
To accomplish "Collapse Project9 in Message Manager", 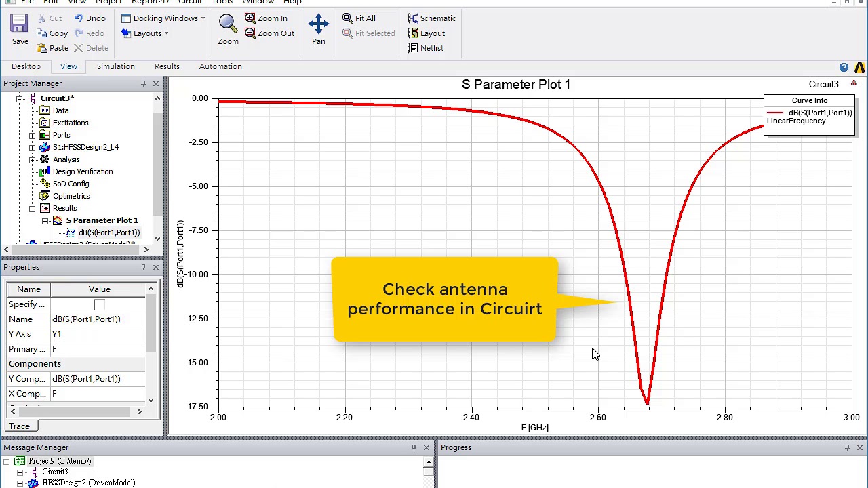I will coord(7,461).
